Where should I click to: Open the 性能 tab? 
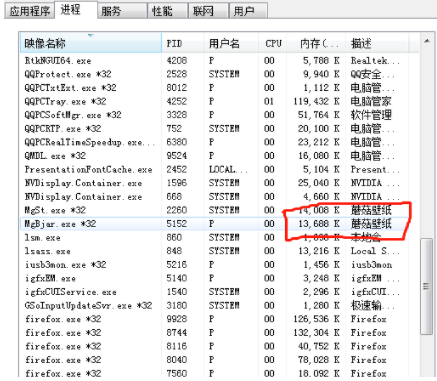(168, 11)
